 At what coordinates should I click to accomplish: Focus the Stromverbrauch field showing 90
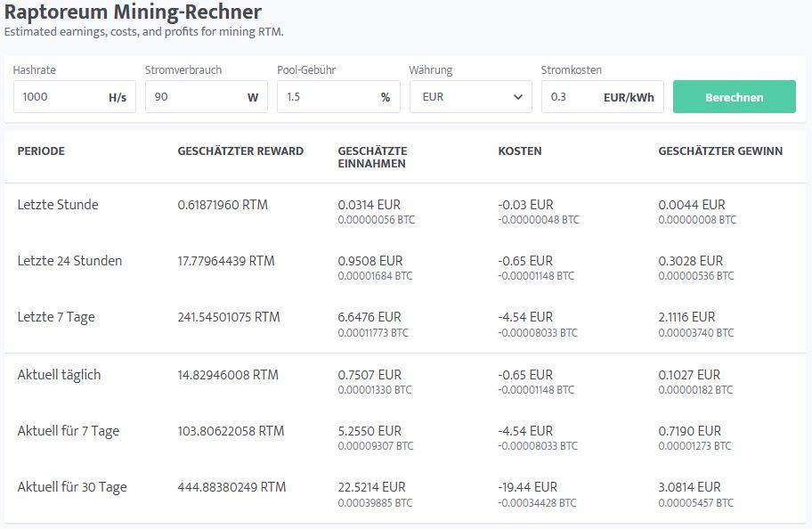[x=206, y=97]
